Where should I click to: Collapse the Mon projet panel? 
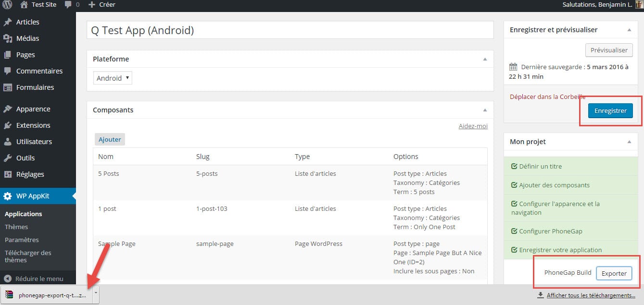629,142
